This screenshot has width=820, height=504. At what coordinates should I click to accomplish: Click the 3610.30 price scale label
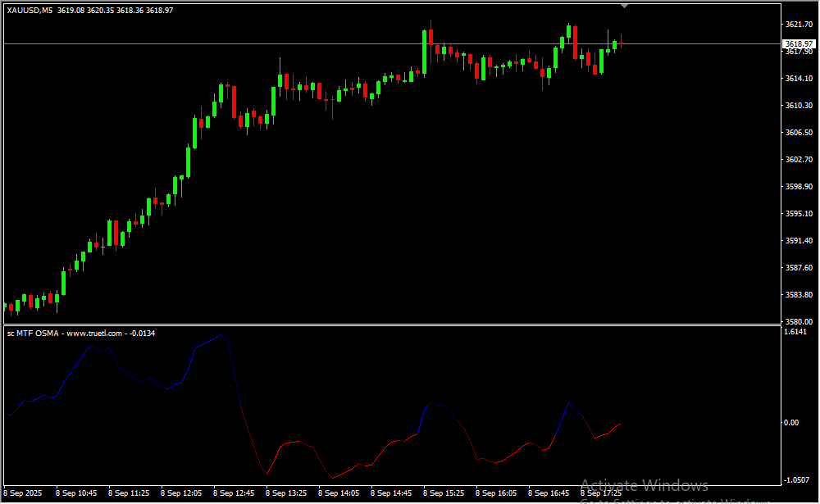click(798, 106)
